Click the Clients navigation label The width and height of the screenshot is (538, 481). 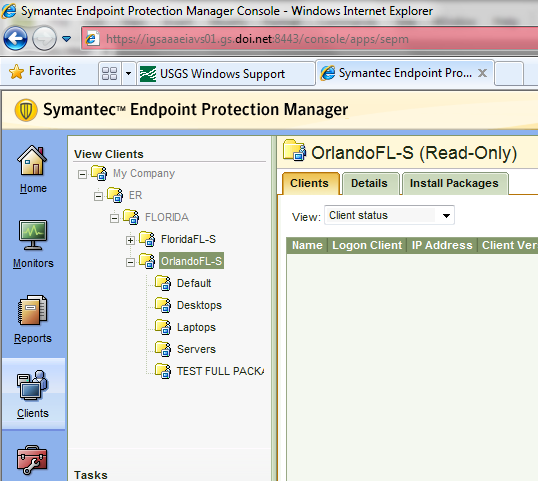33,413
